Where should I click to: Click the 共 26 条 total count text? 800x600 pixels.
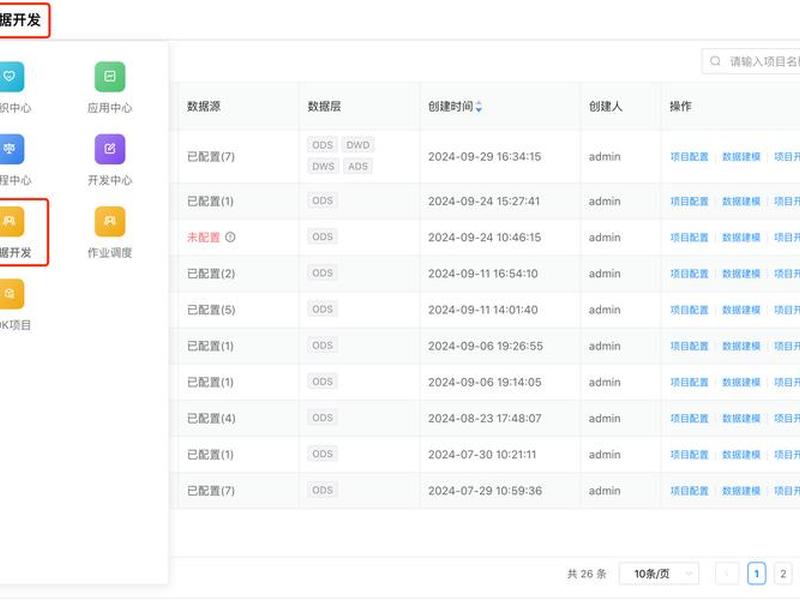click(587, 574)
